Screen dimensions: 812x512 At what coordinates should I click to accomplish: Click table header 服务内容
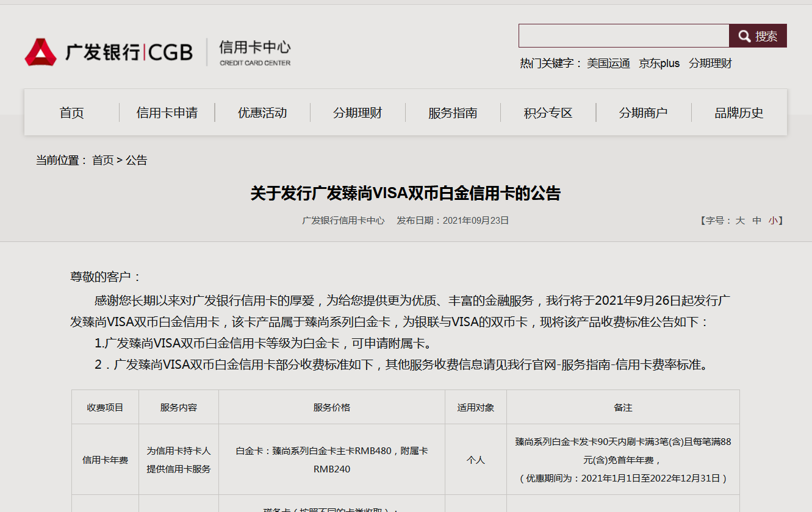click(179, 407)
